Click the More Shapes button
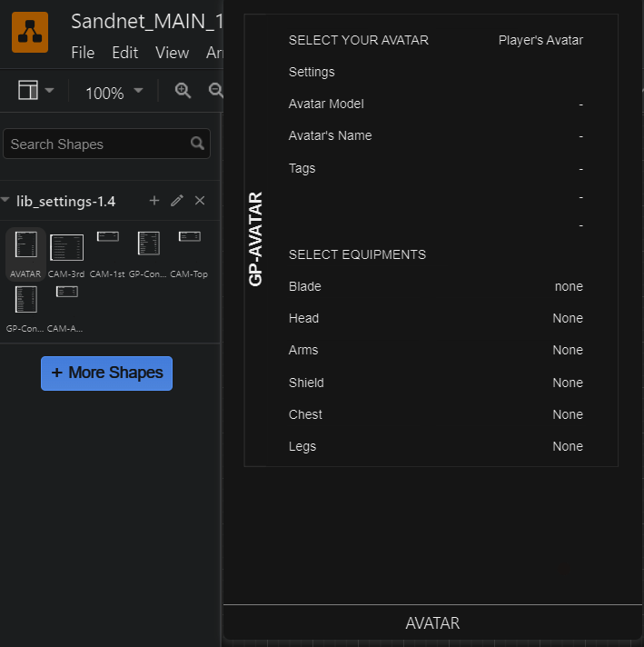This screenshot has width=644, height=647. [x=106, y=373]
